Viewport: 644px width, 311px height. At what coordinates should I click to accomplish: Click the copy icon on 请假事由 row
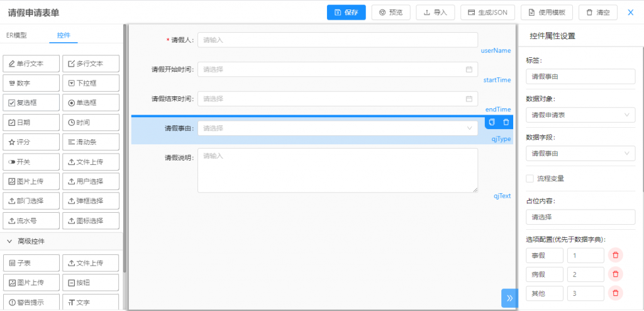pyautogui.click(x=492, y=122)
